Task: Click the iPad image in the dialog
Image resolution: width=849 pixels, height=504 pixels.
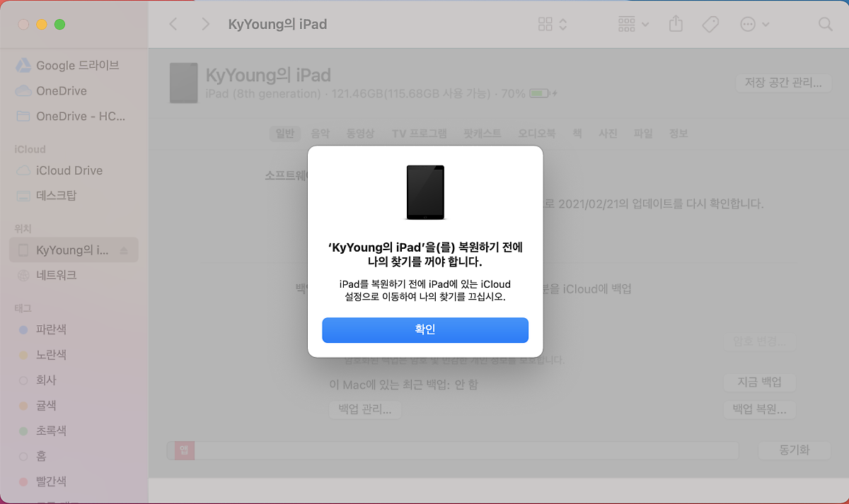Action: click(x=425, y=192)
